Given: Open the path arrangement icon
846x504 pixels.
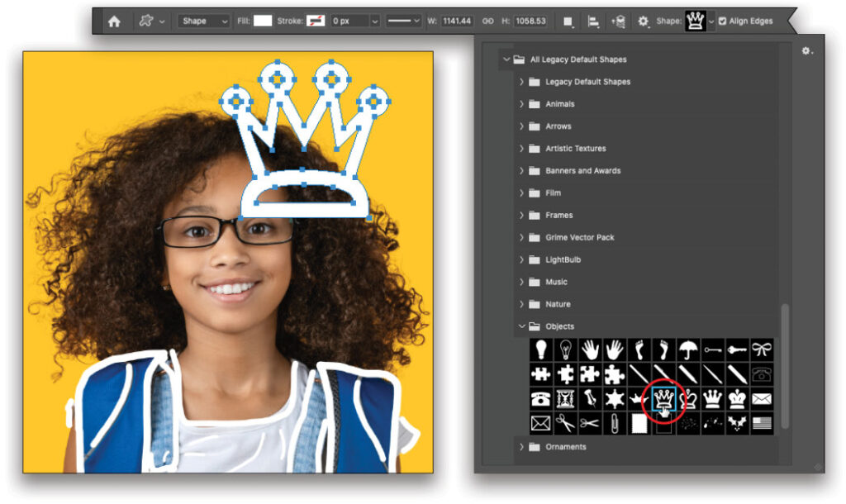Looking at the screenshot, I should [618, 21].
